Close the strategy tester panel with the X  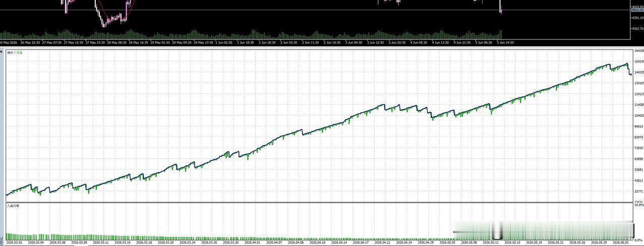[x=2, y=51]
